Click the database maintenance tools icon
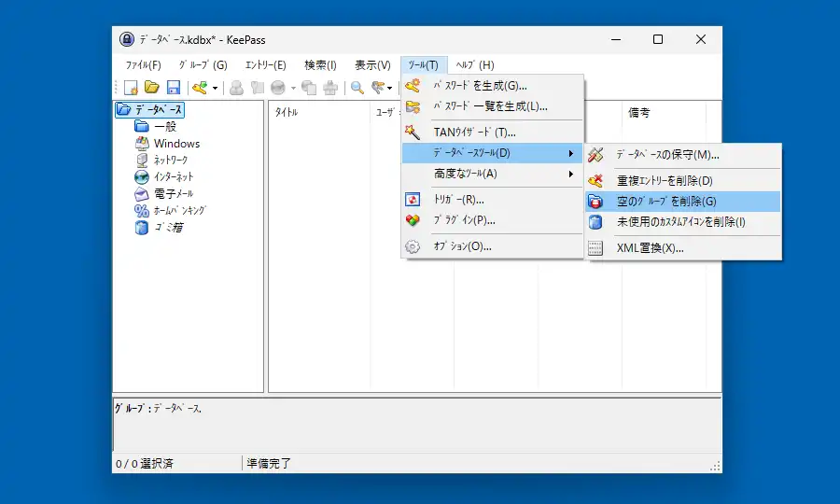The width and height of the screenshot is (840, 504). coord(595,155)
